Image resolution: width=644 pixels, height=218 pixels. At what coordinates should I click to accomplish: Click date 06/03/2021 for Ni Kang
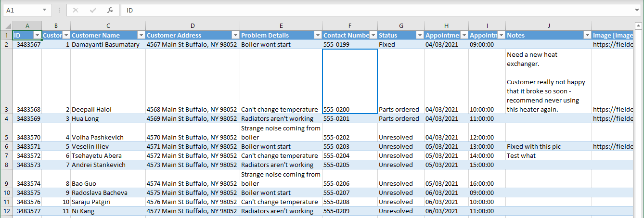(x=447, y=211)
